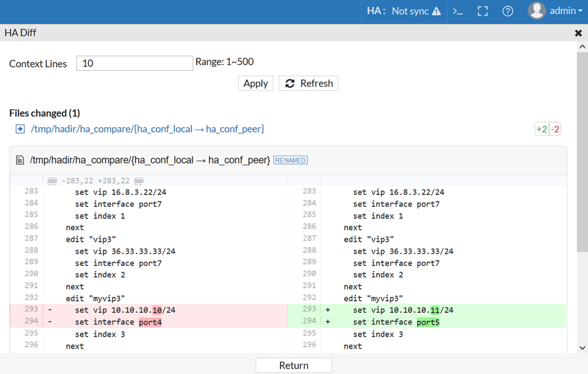The height and width of the screenshot is (374, 588).
Task: Dismiss the HA Diff panel with the X
Action: [578, 33]
